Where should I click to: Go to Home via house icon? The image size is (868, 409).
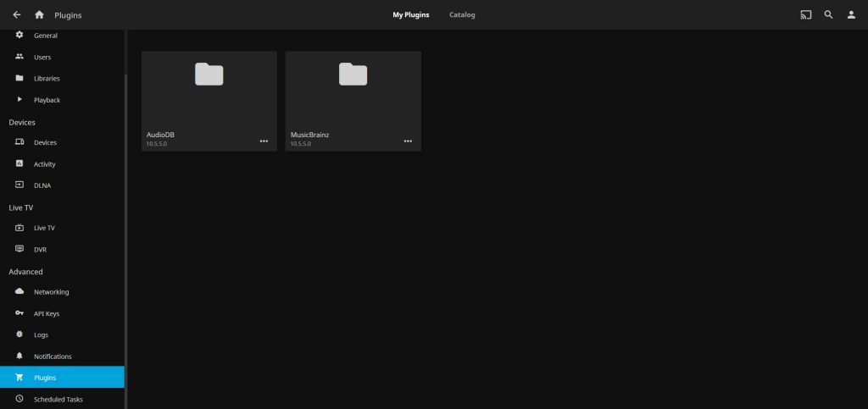tap(39, 15)
